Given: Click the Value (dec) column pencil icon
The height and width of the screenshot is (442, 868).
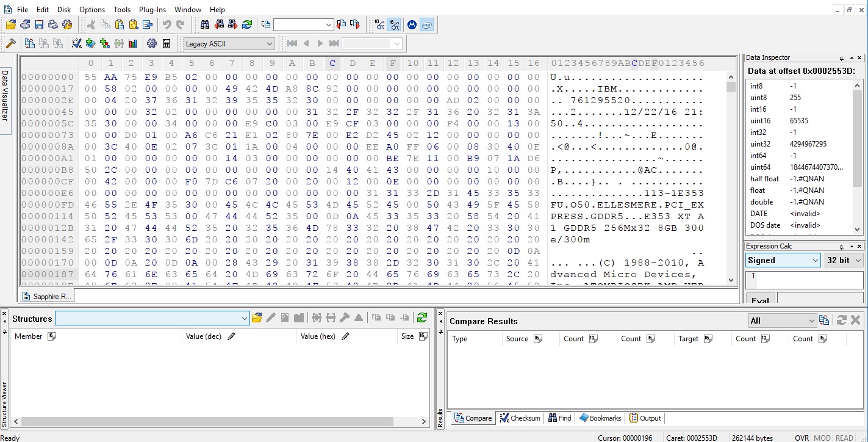Looking at the screenshot, I should [x=231, y=336].
